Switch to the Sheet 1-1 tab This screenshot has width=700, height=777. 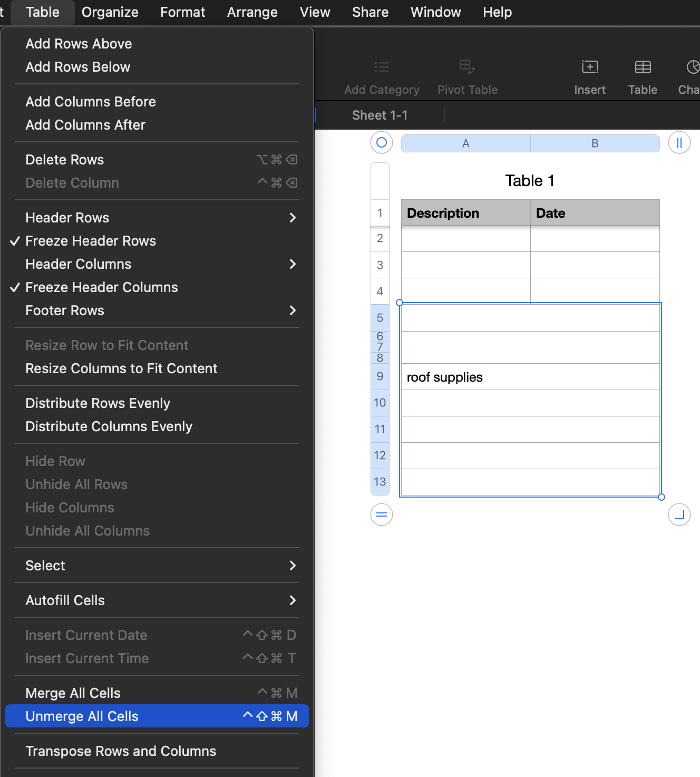pos(380,115)
